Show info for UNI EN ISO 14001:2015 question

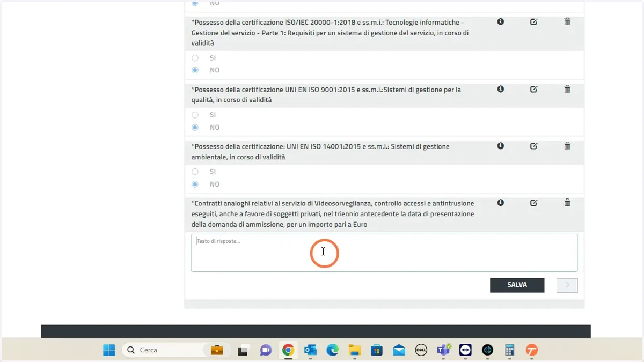coord(500,146)
